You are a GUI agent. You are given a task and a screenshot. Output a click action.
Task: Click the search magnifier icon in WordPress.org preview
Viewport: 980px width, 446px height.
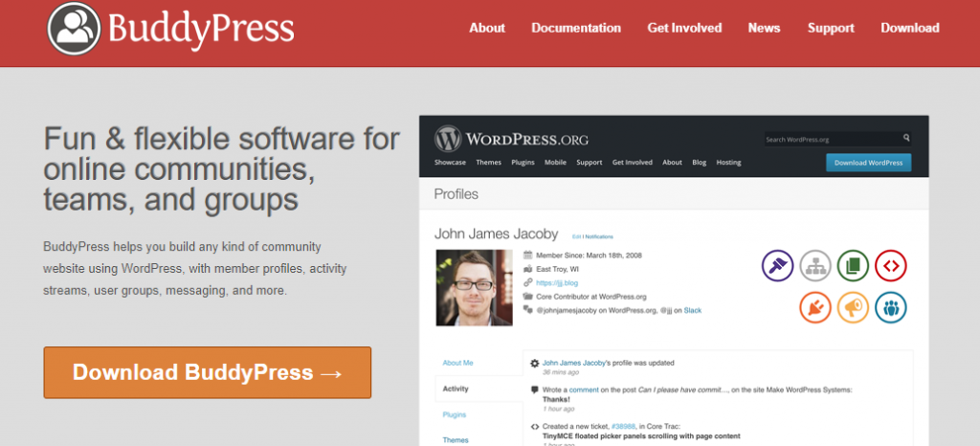(906, 138)
